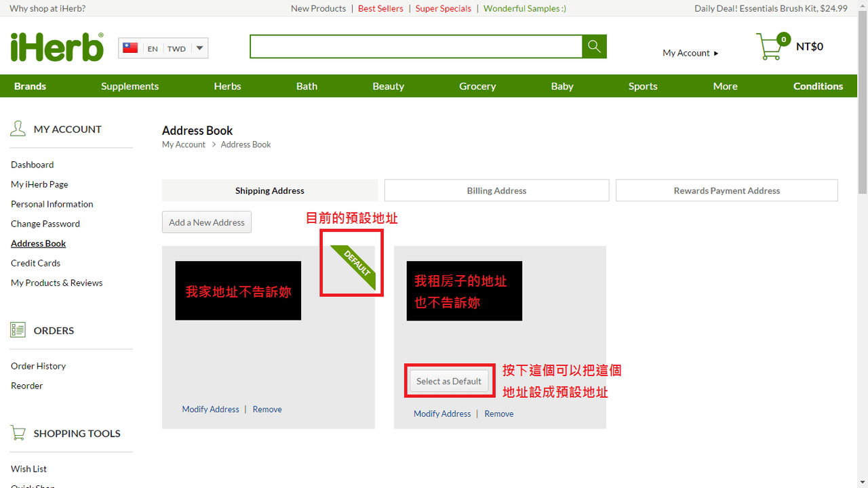Open the Supplements menu
The image size is (868, 488).
[130, 86]
